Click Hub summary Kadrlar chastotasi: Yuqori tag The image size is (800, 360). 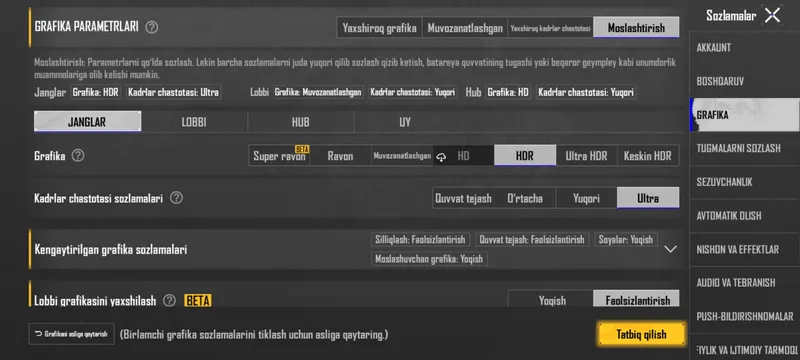(x=586, y=92)
